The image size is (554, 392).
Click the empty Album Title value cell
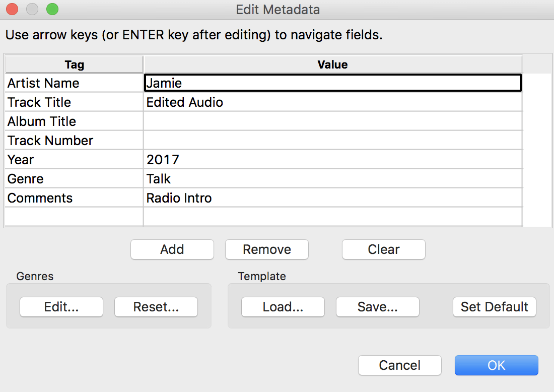(x=332, y=121)
